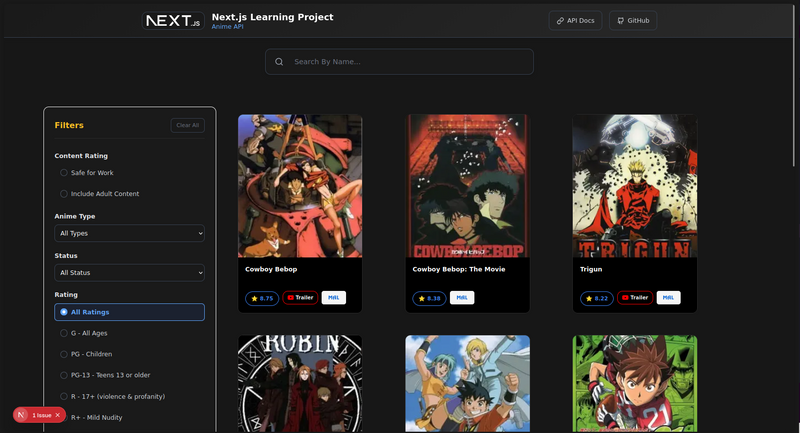
Task: Click the MAL badge on Cowboy Bebop: The Movie
Action: point(461,298)
